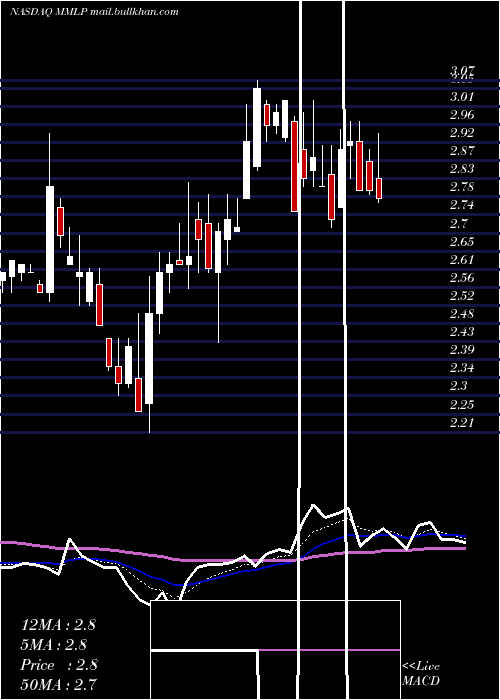Image resolution: width=500 pixels, height=700 pixels.
Task: Click the 2.78 price axis label
Action: click(x=462, y=187)
